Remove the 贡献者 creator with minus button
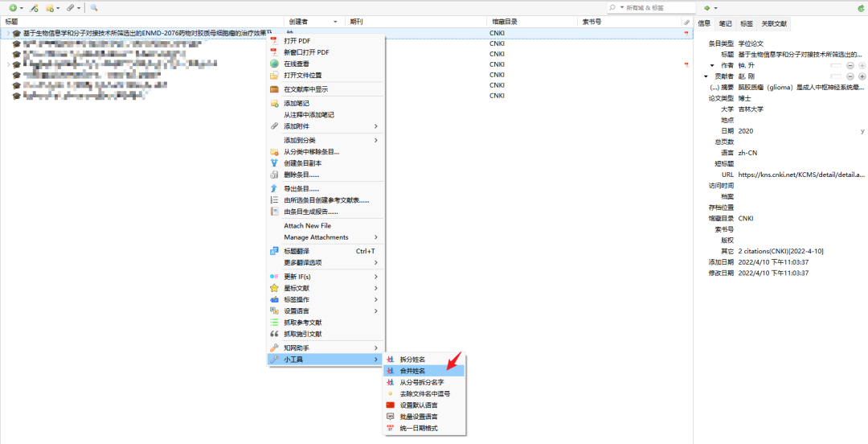This screenshot has height=444, width=868. click(850, 76)
